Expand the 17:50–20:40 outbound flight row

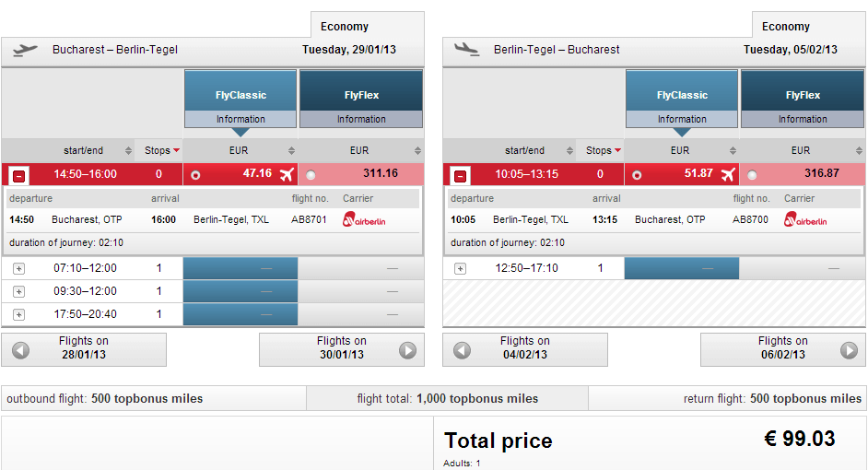tap(19, 315)
